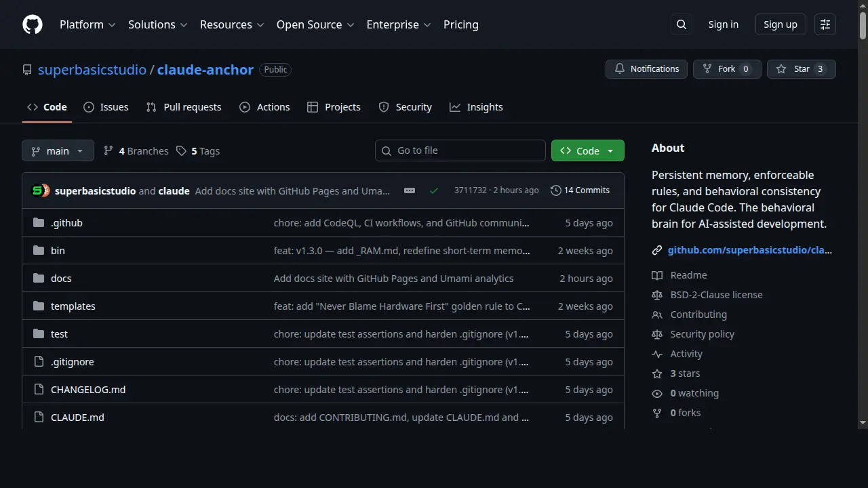This screenshot has height=488, width=868.
Task: Open the Insights tab
Action: [x=476, y=107]
